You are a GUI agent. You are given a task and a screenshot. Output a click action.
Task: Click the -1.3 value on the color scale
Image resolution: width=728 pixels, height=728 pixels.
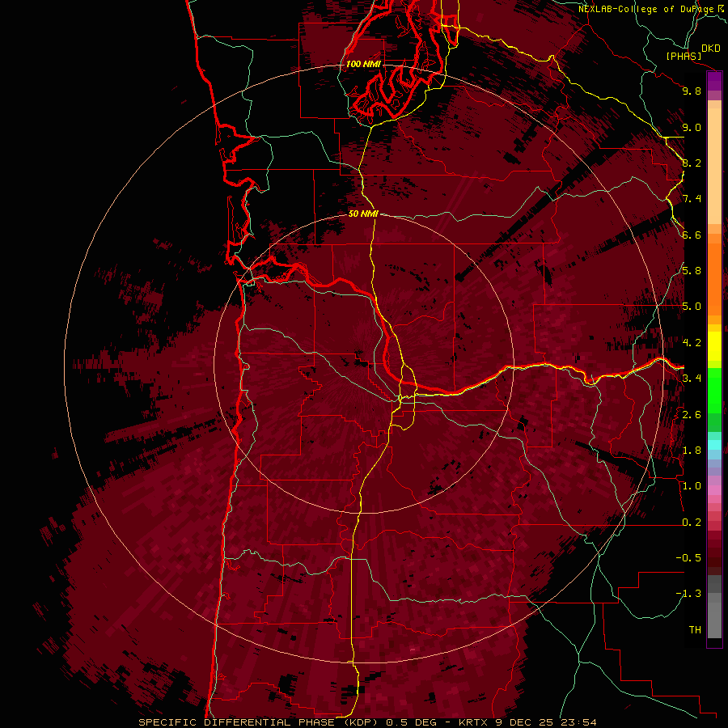point(688,594)
